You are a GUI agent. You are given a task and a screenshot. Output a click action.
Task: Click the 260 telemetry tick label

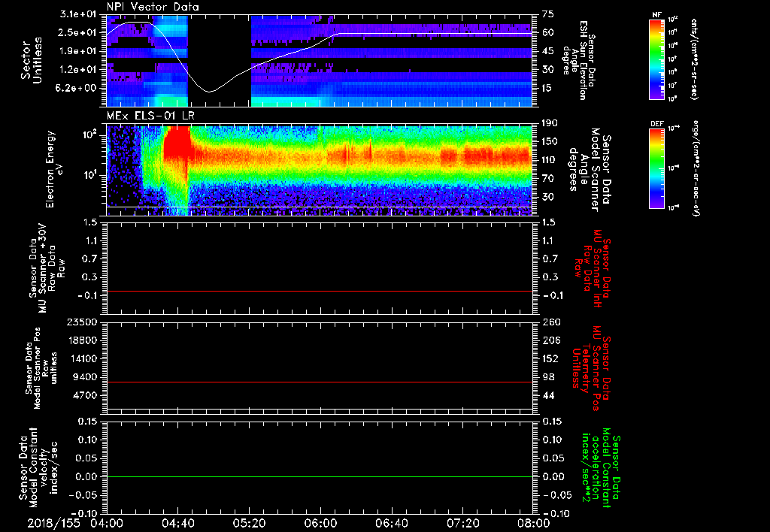[x=550, y=322]
